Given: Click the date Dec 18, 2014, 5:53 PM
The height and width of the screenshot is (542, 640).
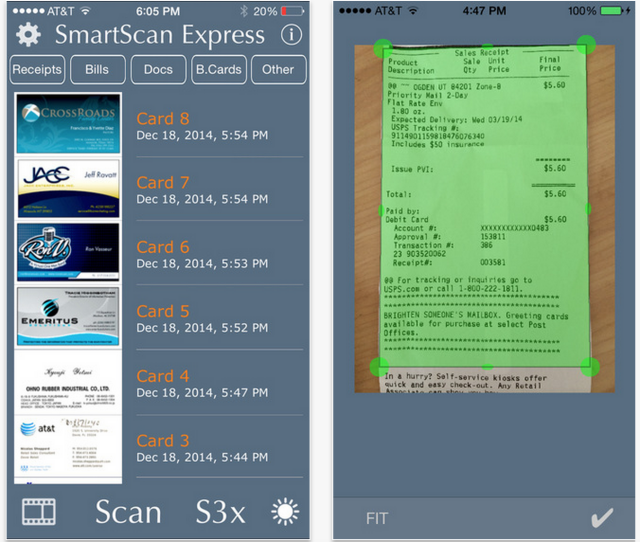Looking at the screenshot, I should coord(202,264).
